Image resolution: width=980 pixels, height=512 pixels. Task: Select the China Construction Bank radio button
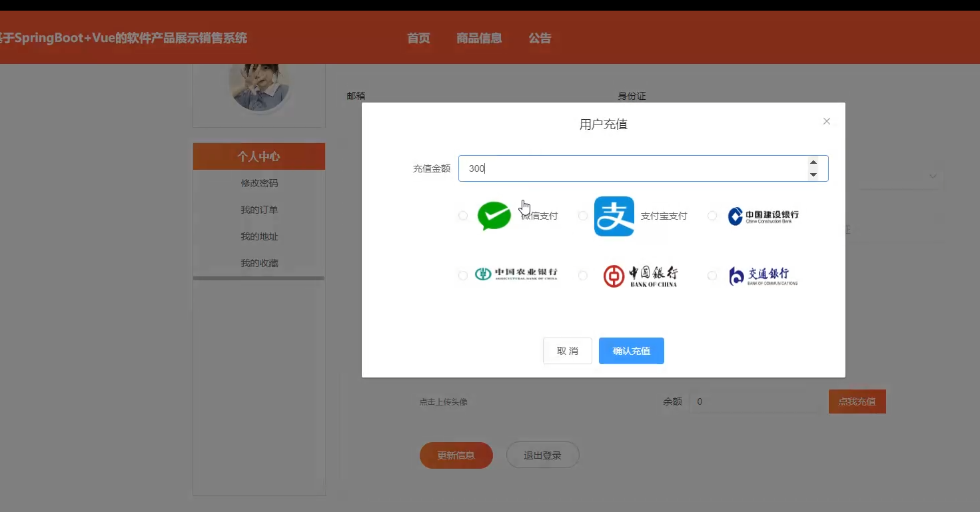[712, 216]
